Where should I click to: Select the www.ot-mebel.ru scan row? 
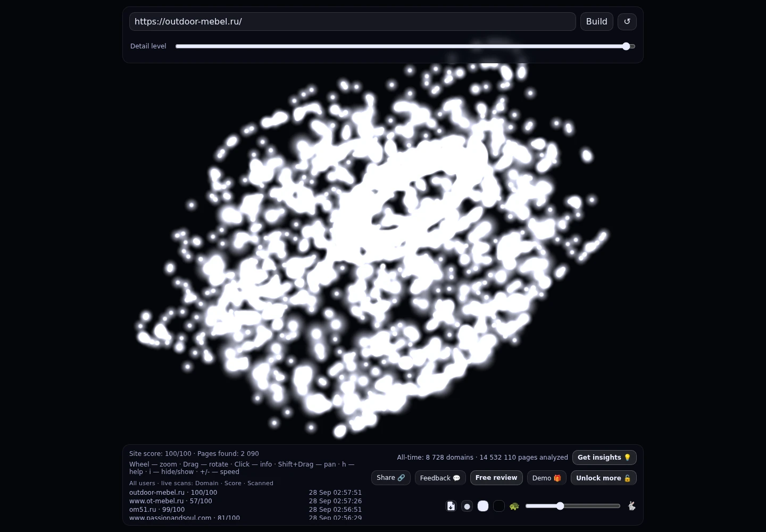coord(245,501)
